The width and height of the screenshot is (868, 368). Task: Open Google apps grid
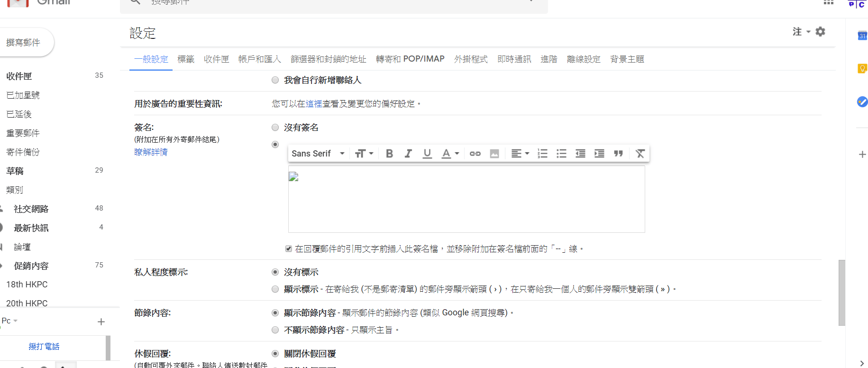pos(828,2)
